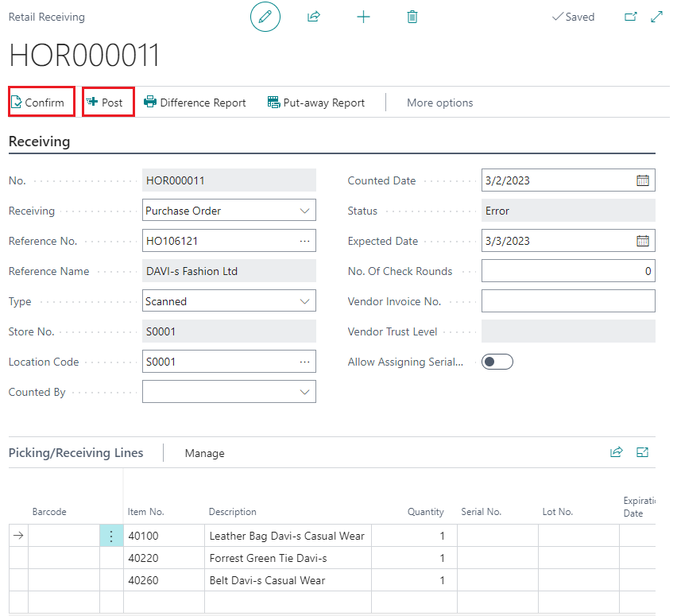
Task: Expand the Counted By dropdown
Action: tap(305, 392)
